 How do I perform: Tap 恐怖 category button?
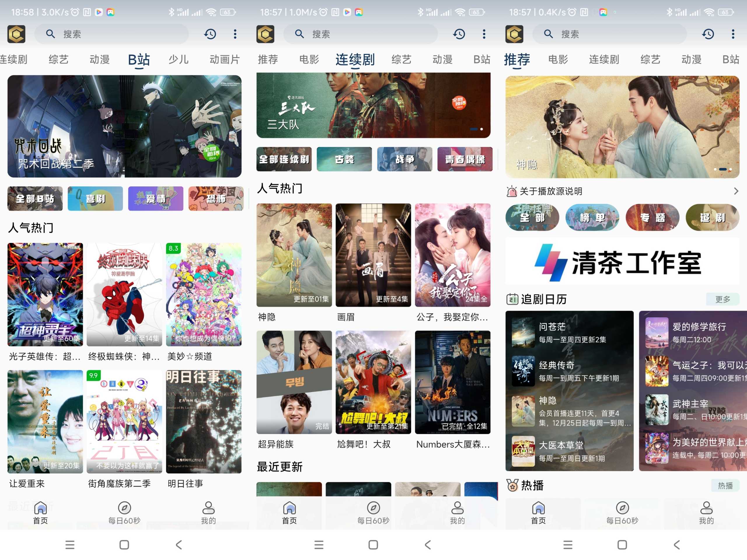pos(216,199)
